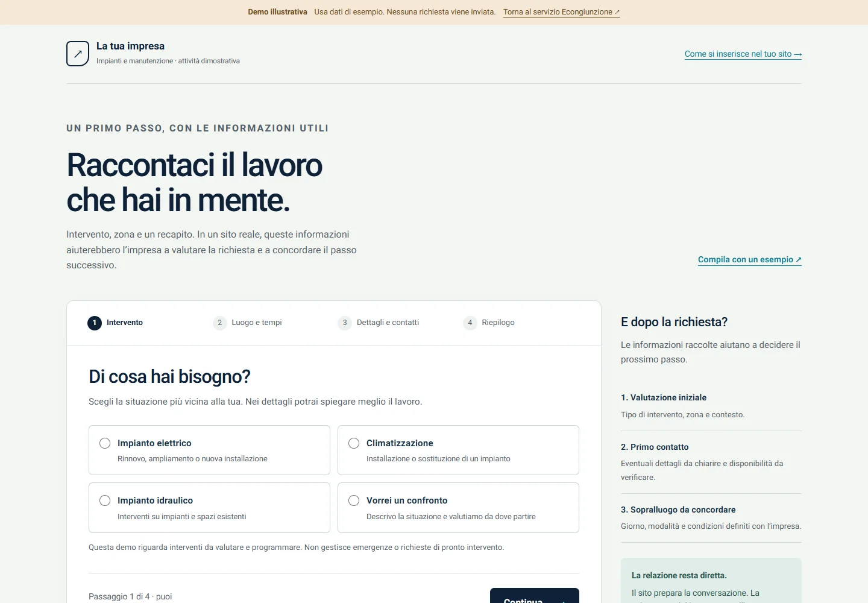Click the 'E dopo la richiesta?' heading
The height and width of the screenshot is (603, 868).
675,322
